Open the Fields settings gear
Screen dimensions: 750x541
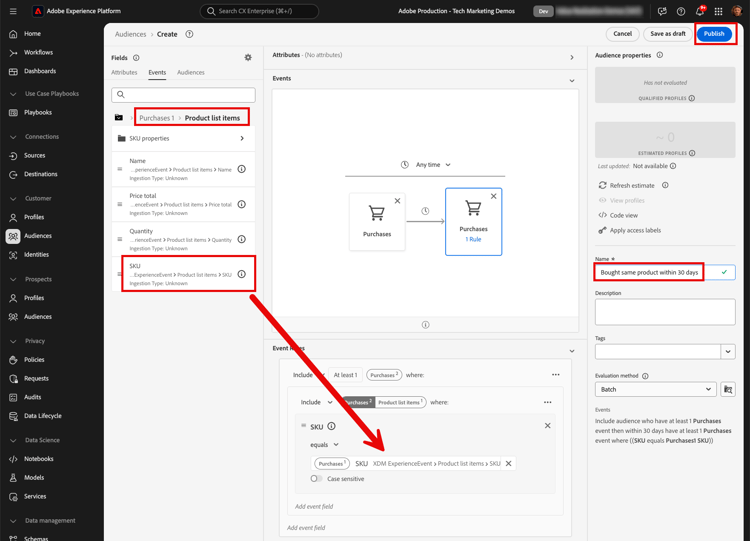pyautogui.click(x=248, y=57)
